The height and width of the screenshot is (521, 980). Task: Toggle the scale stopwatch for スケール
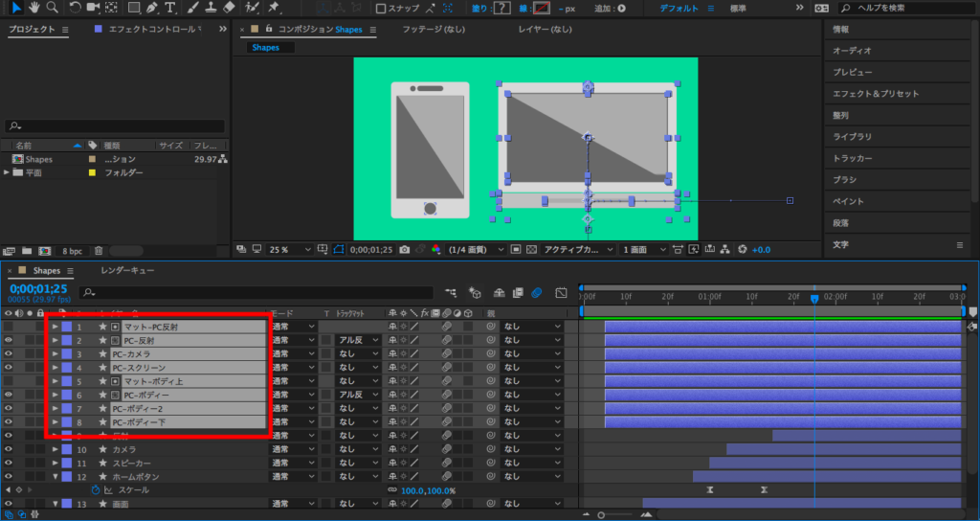pos(96,490)
